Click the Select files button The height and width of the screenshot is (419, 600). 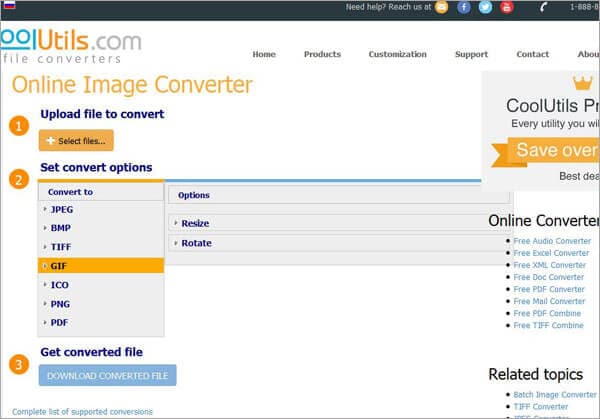(x=76, y=140)
